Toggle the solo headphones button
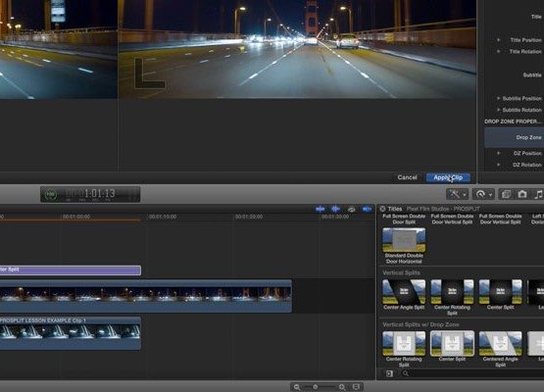Image resolution: width=544 pixels, height=392 pixels. pos(352,209)
